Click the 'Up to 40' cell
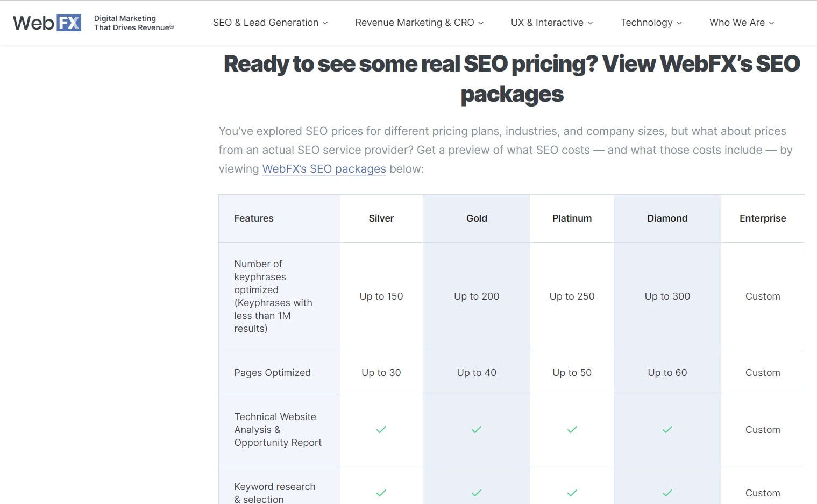Screen dimensions: 817x504 [x=477, y=373]
